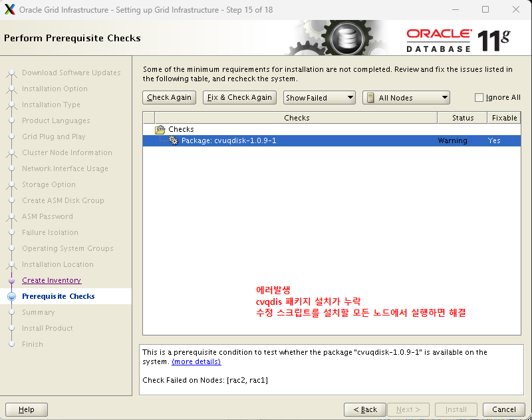Click the Installation Type step
This screenshot has height=420, width=532.
tap(51, 105)
